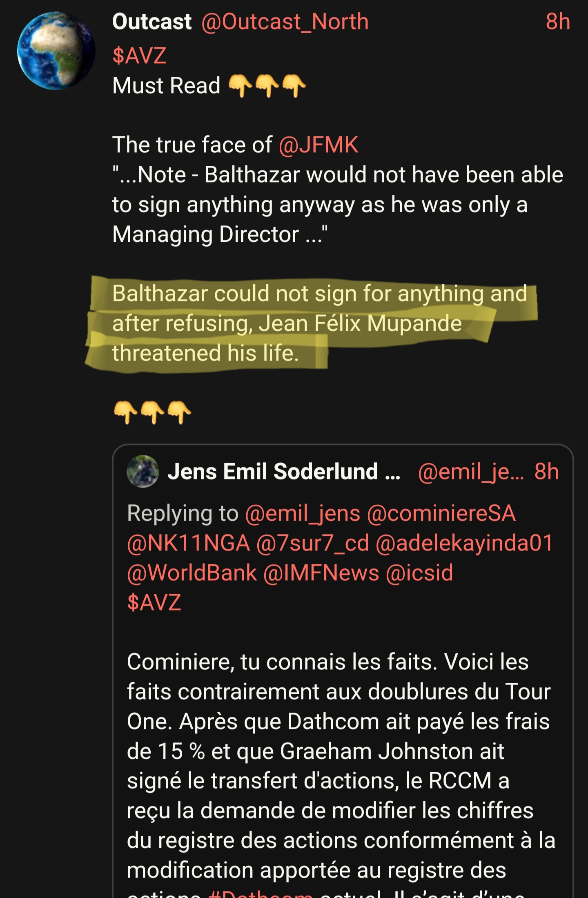The height and width of the screenshot is (898, 588).
Task: Open the $AVZ cashtag under Outcast's name
Action: click(x=139, y=56)
